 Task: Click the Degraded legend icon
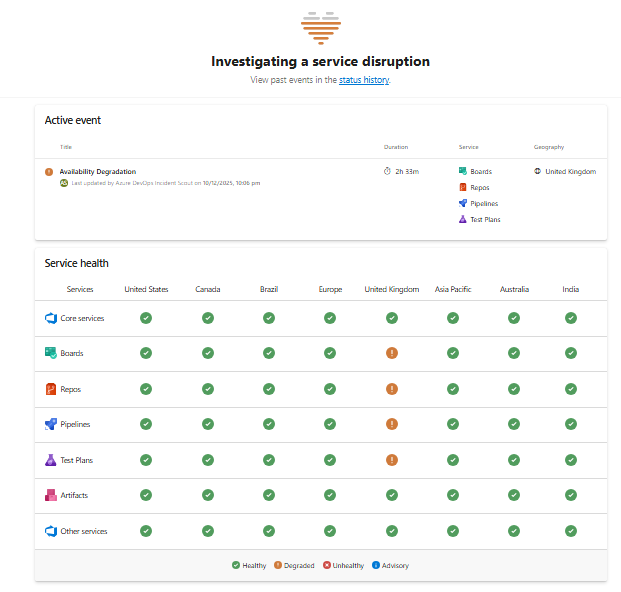[x=278, y=565]
